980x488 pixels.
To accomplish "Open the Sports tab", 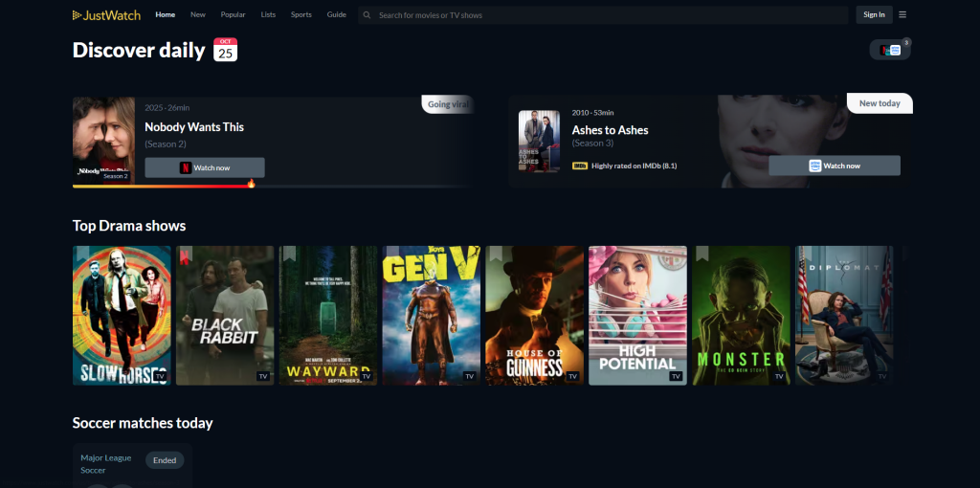I will (x=301, y=15).
